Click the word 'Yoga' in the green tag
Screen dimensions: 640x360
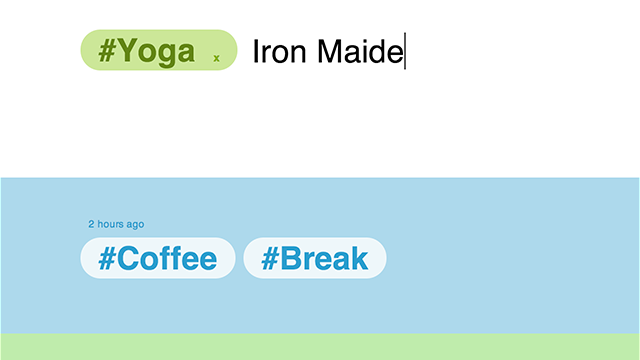point(157,52)
